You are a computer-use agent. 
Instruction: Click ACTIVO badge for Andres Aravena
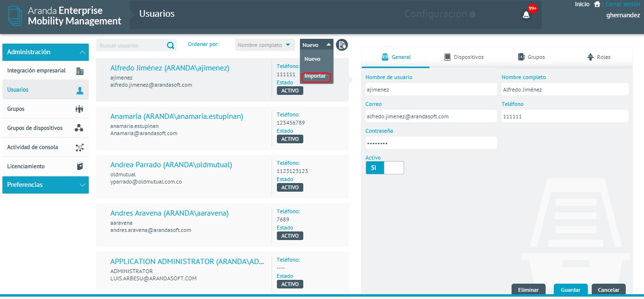290,236
